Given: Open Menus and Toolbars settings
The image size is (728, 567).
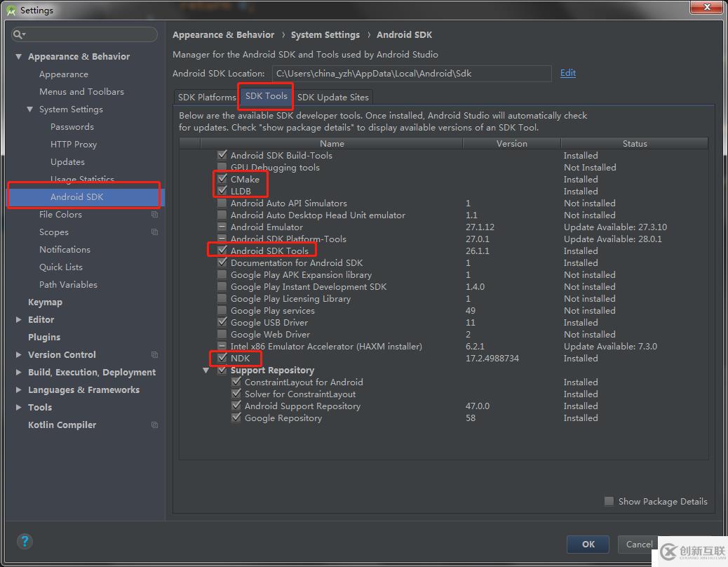Looking at the screenshot, I should [82, 92].
